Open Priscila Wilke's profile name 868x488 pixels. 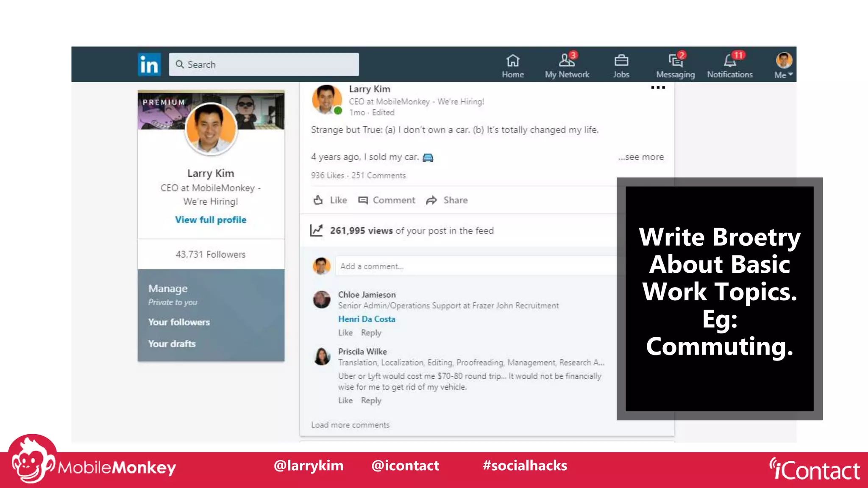362,351
